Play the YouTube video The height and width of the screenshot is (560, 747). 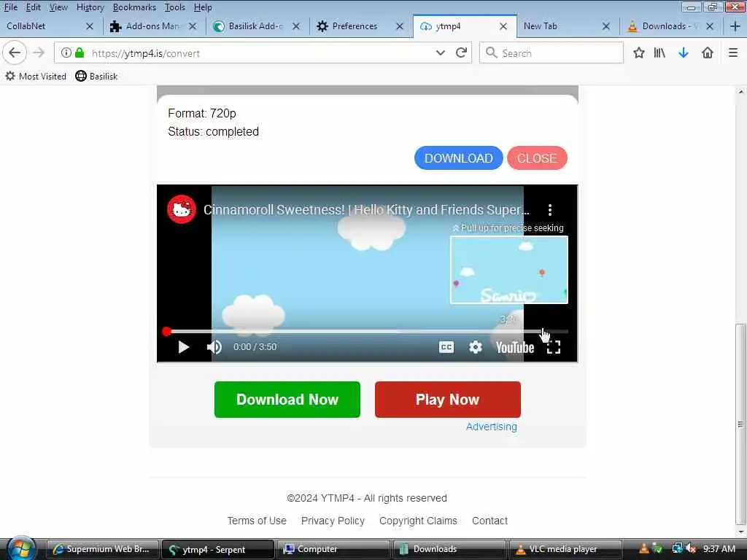[183, 347]
